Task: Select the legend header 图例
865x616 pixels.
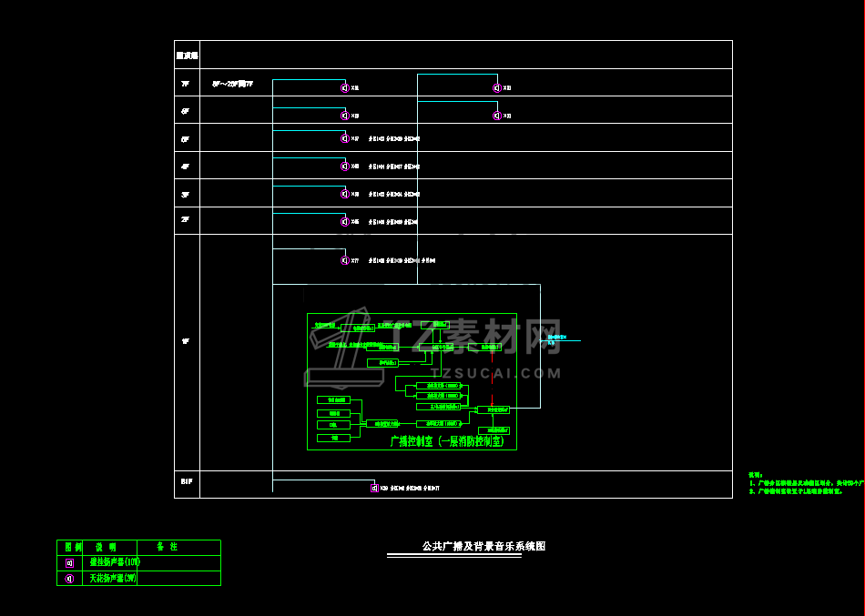Action: (74, 547)
